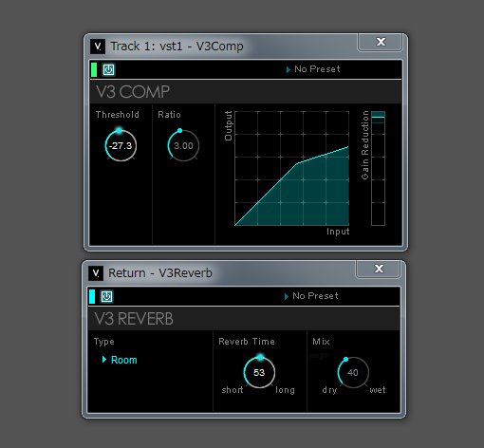Click the green indicator bar in V3Comp

coord(94,69)
